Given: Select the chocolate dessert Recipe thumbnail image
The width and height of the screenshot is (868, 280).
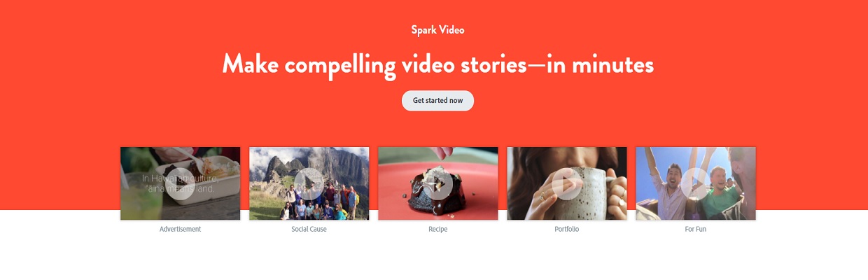Looking at the screenshot, I should coord(437,183).
